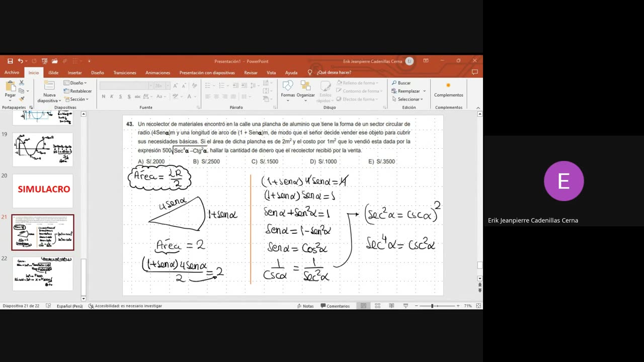The image size is (644, 362).
Task: Open the font size dropdown
Action: point(168,85)
